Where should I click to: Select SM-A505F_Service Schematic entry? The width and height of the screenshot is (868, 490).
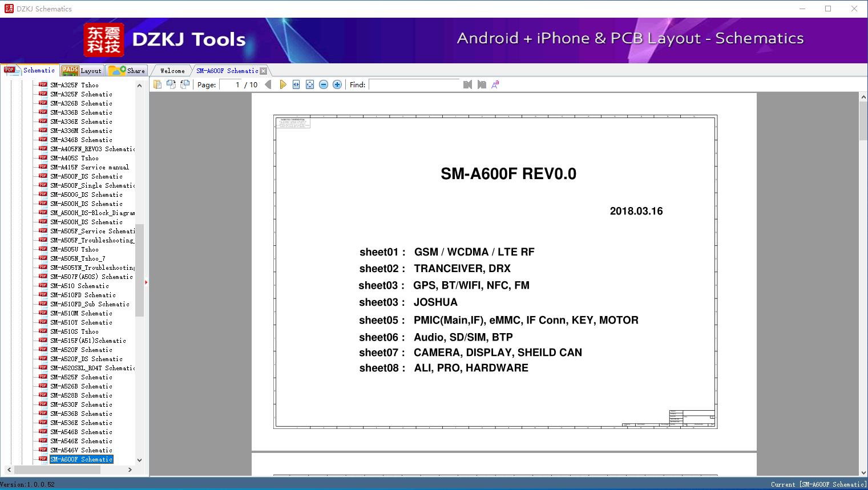[92, 231]
